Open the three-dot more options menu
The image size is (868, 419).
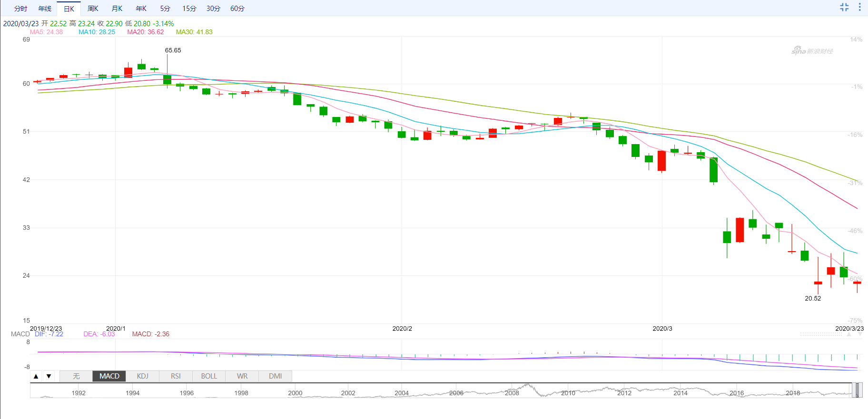click(x=859, y=7)
